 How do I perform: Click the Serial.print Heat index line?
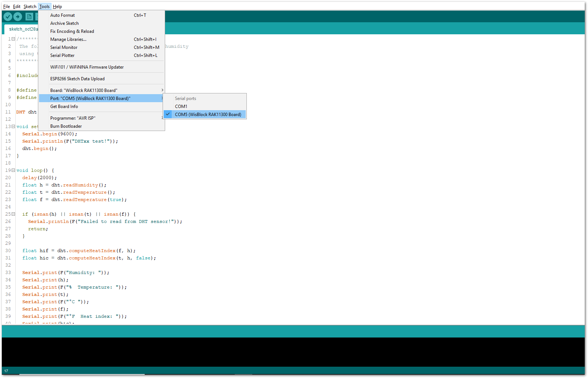click(74, 316)
